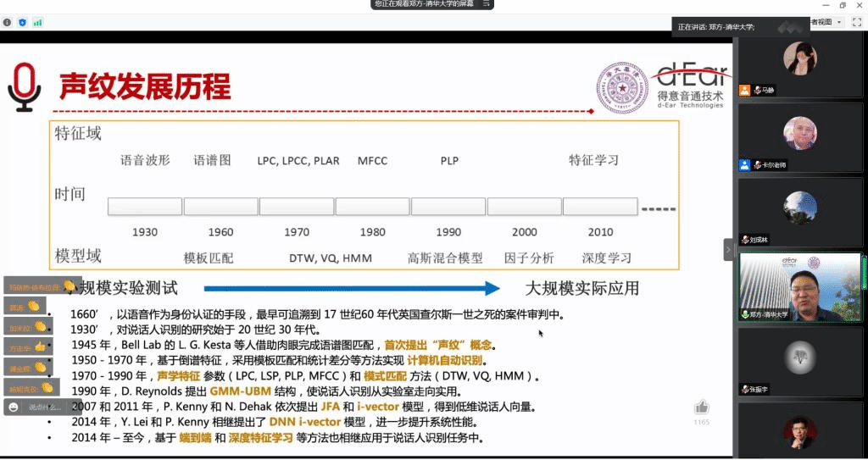This screenshot has height=460, width=868.
Task: Enter fullscreen with the top-right icon
Action: click(856, 22)
